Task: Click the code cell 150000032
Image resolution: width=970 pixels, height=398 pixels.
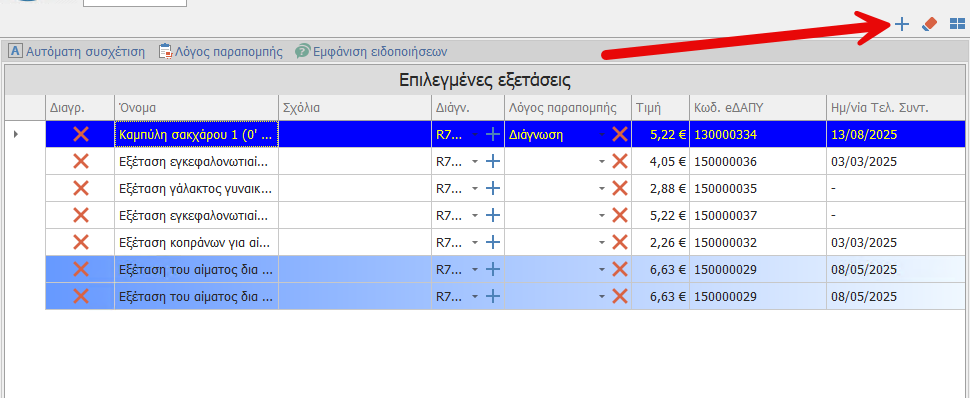Action: pyautogui.click(x=758, y=242)
